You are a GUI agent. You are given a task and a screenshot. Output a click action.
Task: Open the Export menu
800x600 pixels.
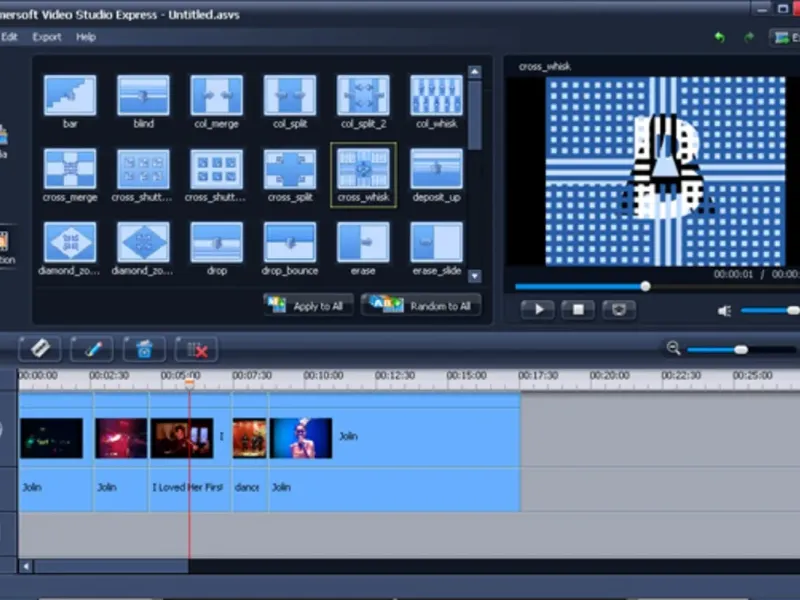coord(47,37)
